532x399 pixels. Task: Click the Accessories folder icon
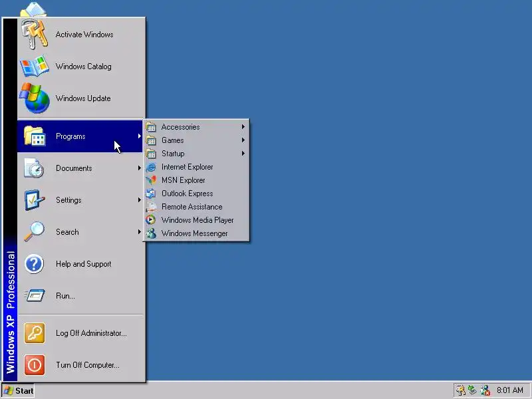click(151, 127)
